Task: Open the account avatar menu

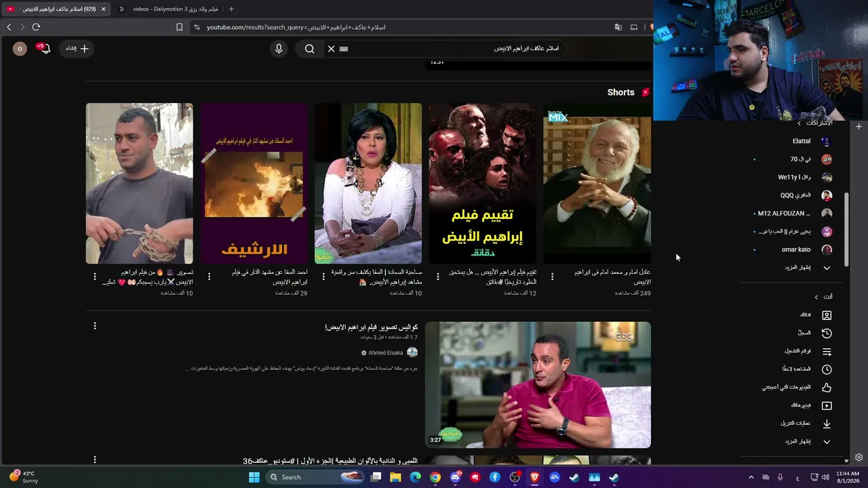Action: click(x=20, y=49)
